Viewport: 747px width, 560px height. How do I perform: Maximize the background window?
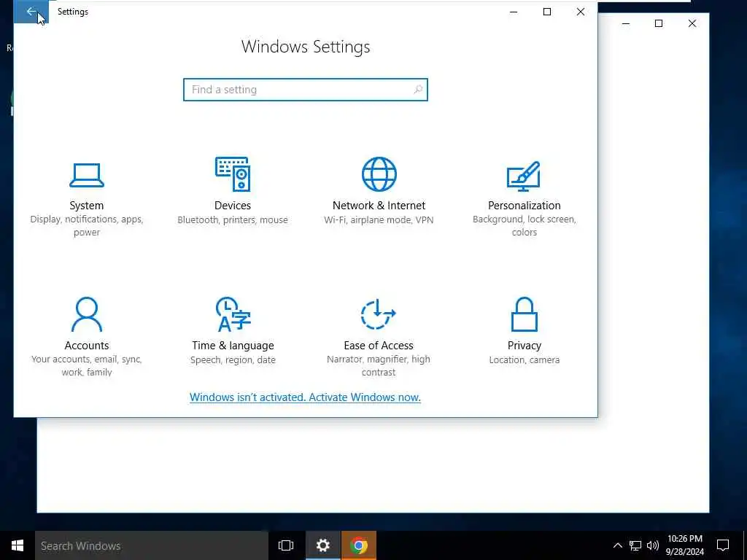[659, 23]
